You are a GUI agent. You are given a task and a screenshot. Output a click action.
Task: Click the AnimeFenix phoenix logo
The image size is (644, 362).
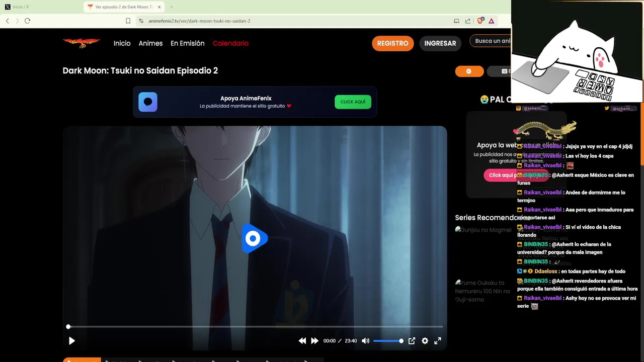pos(82,43)
